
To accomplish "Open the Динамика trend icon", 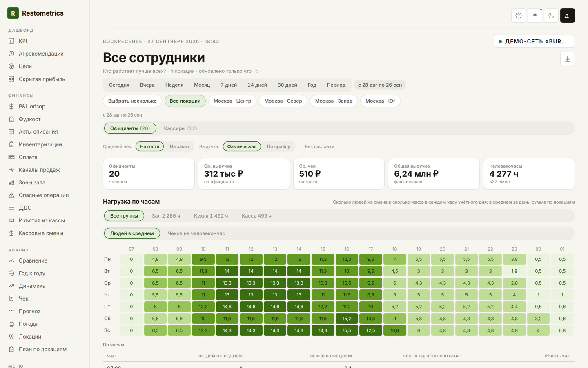I will (x=11, y=286).
